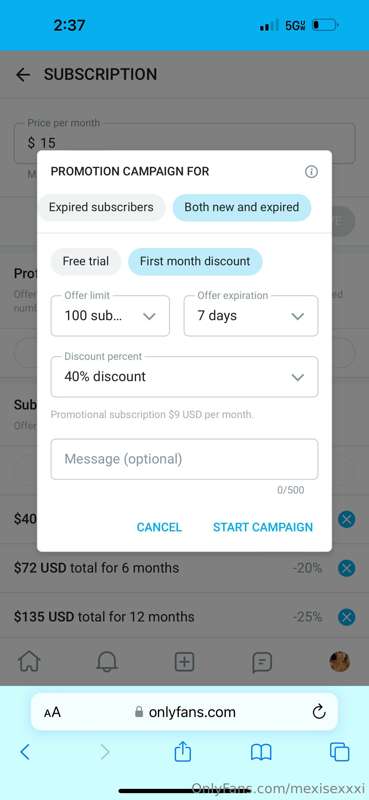Click the CANCEL button
Image resolution: width=369 pixels, height=800 pixels.
[159, 527]
